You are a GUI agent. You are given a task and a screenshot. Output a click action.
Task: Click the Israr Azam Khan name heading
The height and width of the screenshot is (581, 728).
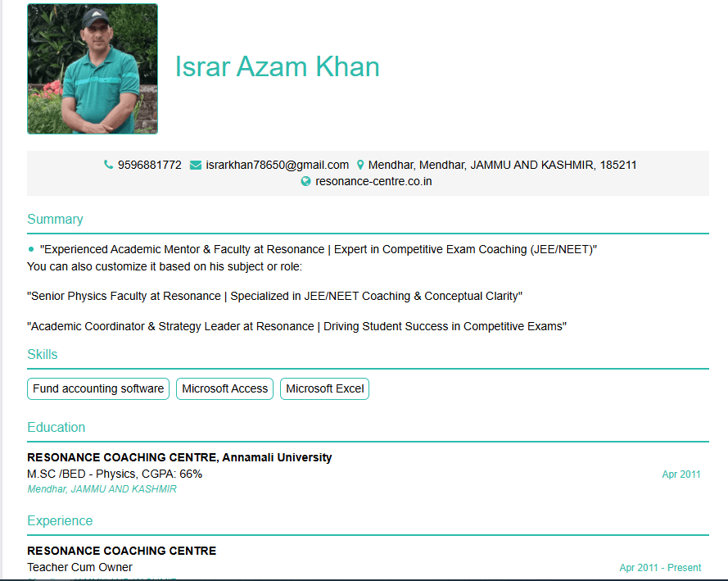point(277,67)
